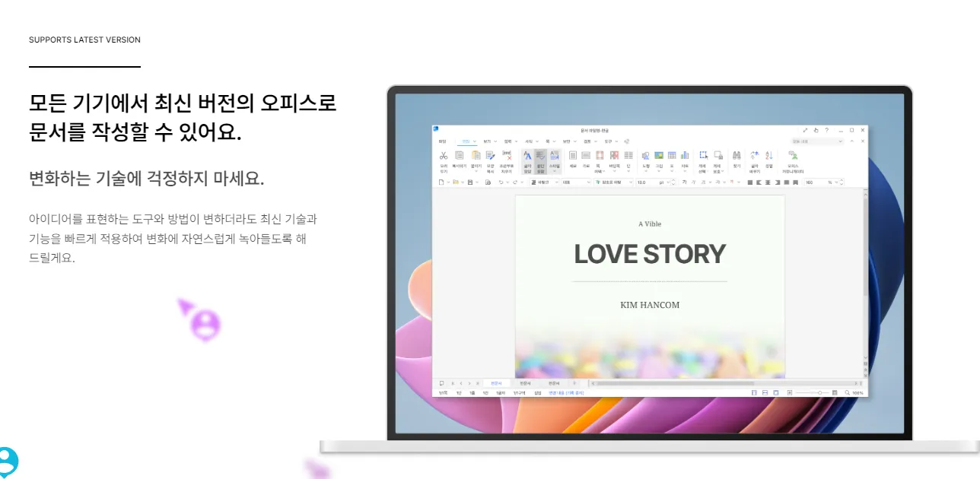Click the Object Select (개체 선택) icon

pos(703,155)
